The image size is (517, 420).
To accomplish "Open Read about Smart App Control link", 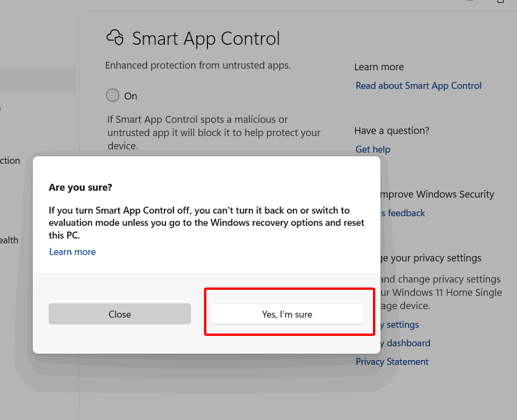I will [x=418, y=86].
